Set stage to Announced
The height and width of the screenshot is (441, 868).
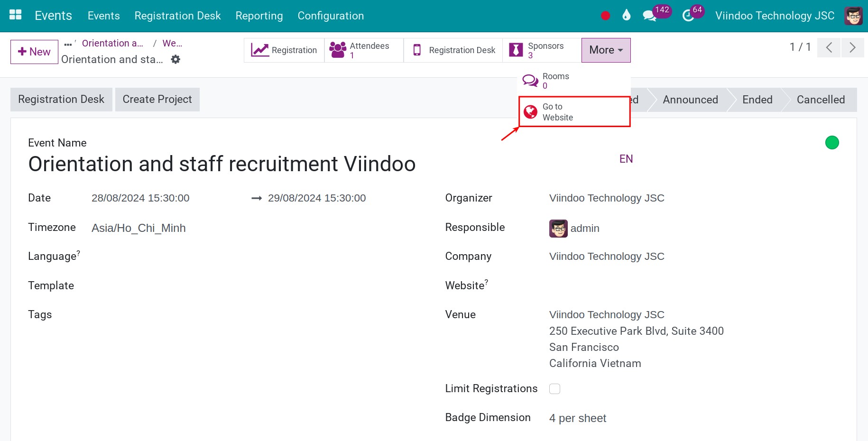(x=690, y=100)
